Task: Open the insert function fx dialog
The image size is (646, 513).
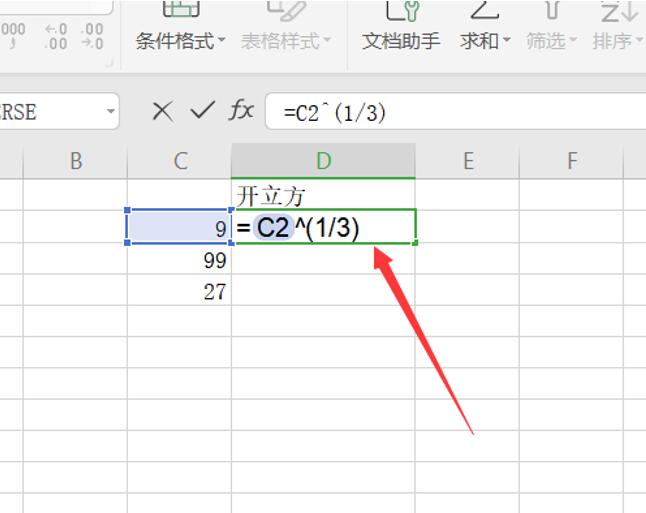Action: pyautogui.click(x=241, y=110)
